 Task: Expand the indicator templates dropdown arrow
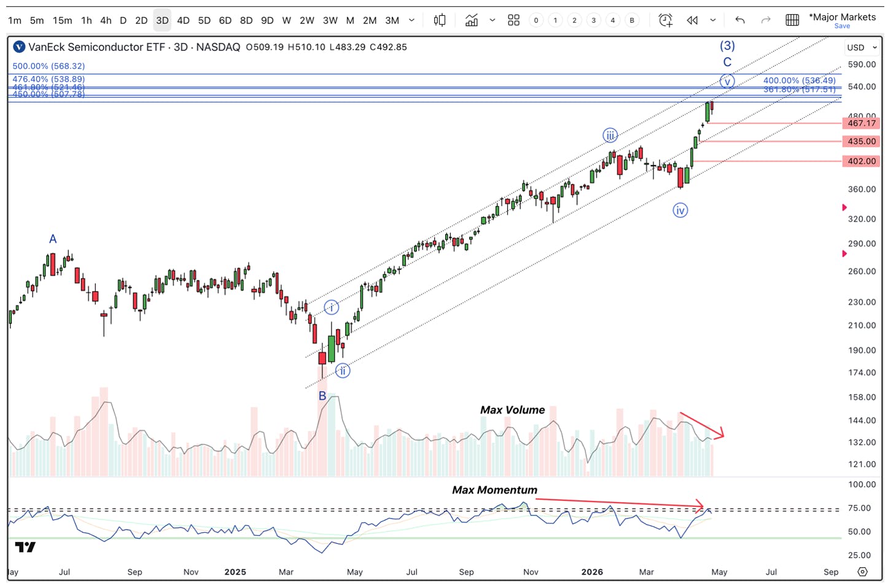[493, 20]
